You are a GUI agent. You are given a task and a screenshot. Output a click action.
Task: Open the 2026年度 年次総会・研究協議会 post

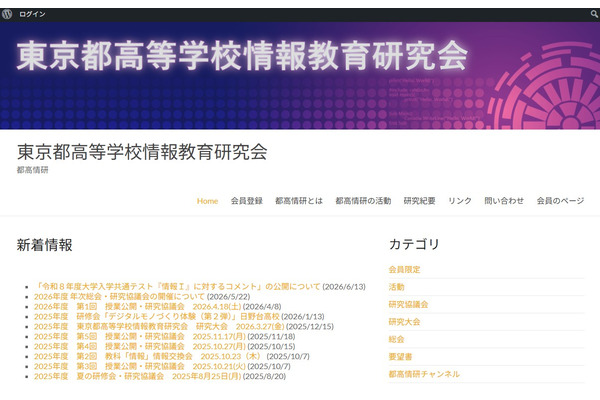119,297
